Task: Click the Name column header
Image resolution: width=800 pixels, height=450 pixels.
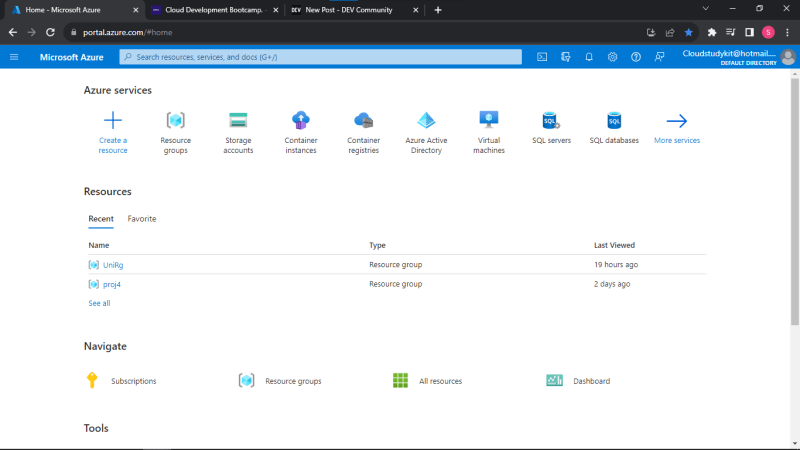Action: click(98, 245)
